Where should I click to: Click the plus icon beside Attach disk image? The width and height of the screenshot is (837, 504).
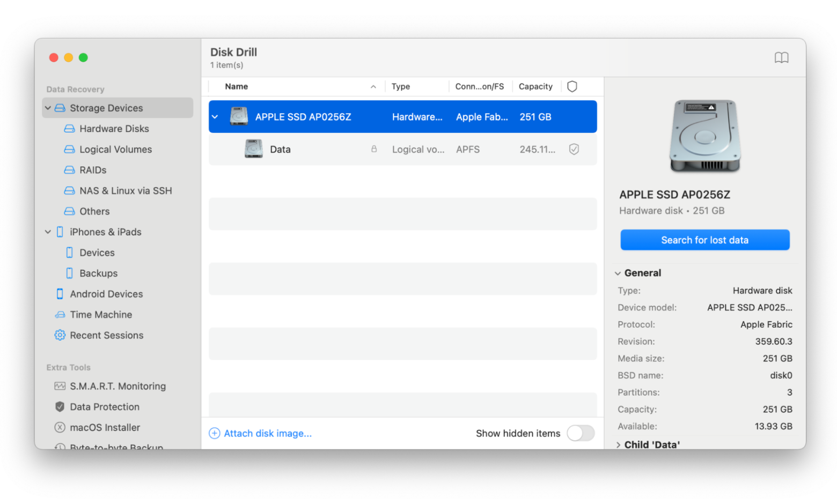[x=214, y=433]
